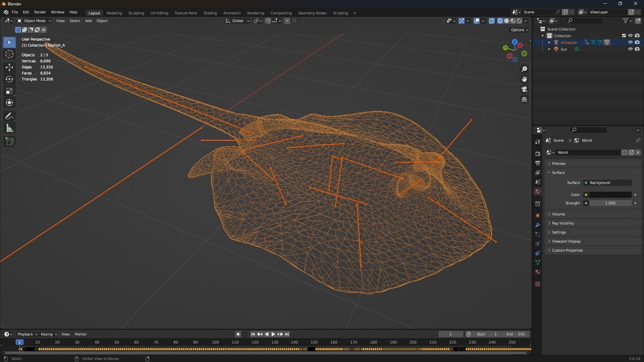
Task: Select the Cursor tool in the toolbar
Action: coord(9,54)
